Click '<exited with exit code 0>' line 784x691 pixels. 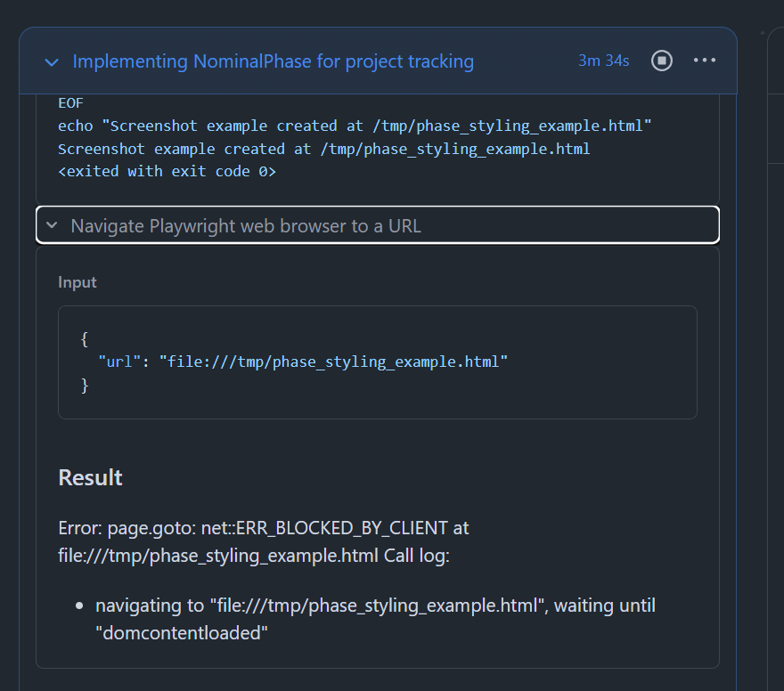[167, 171]
